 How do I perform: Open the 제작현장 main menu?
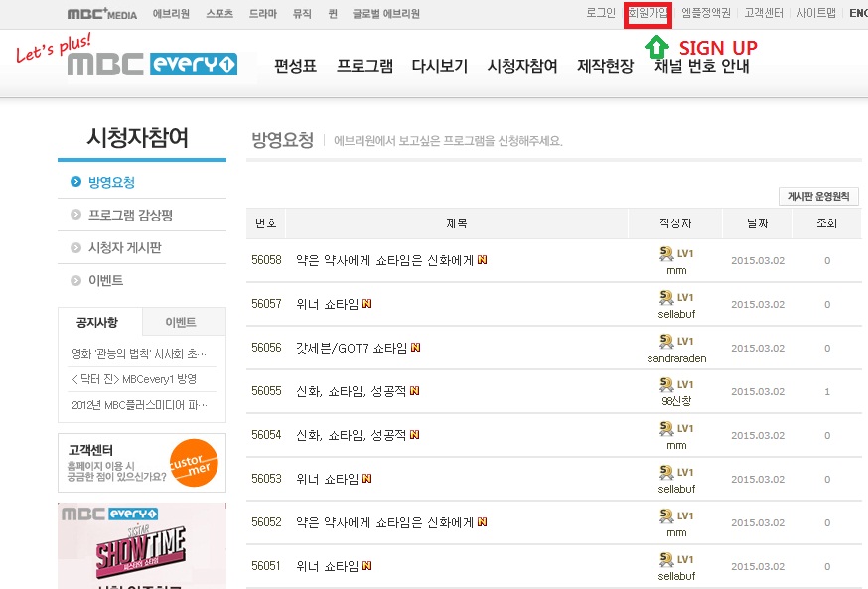tap(605, 66)
